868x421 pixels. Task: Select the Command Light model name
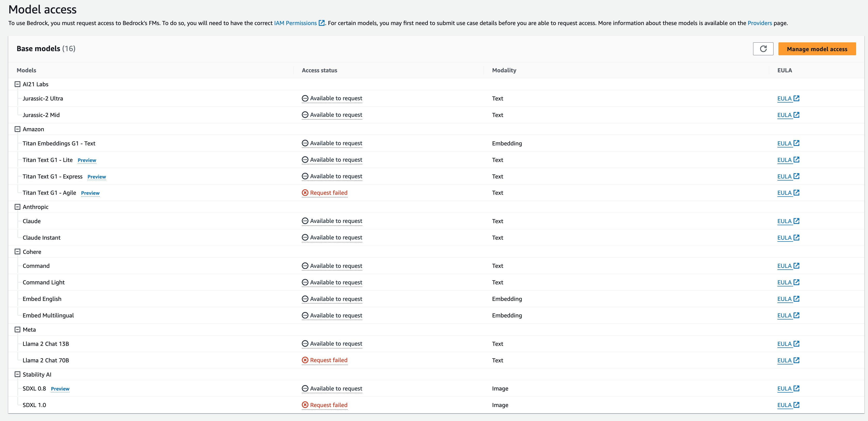(x=43, y=283)
